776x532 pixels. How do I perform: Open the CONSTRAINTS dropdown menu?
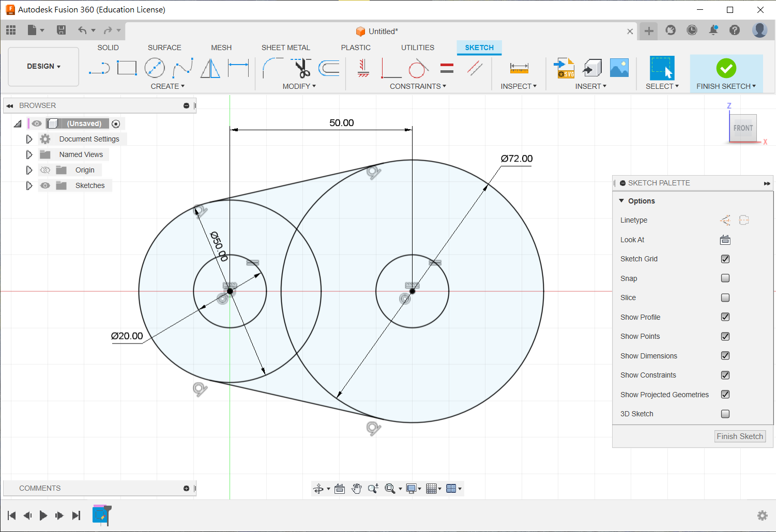click(418, 86)
